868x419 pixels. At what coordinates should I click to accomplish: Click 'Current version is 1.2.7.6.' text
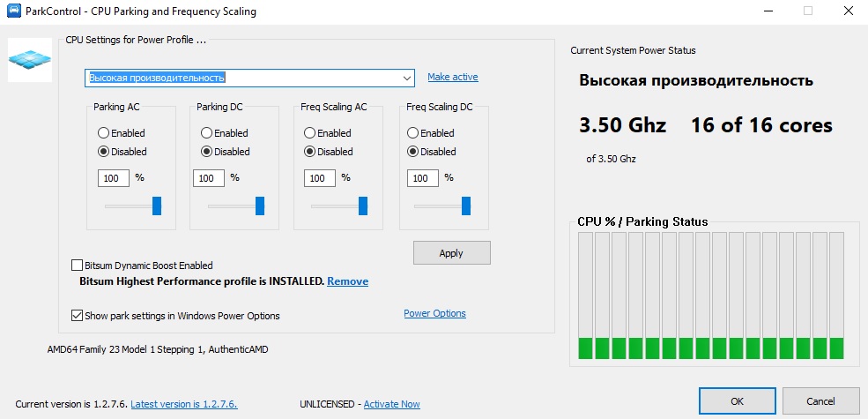71,404
